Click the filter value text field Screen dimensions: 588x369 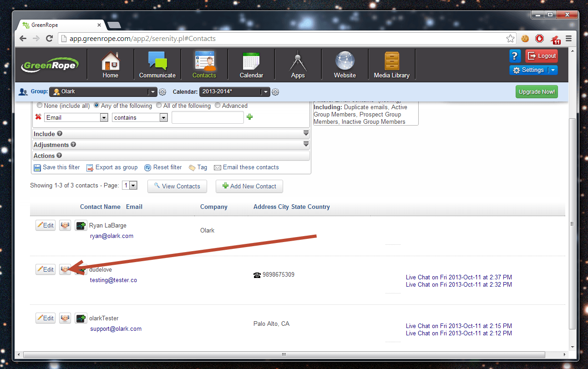pyautogui.click(x=208, y=117)
